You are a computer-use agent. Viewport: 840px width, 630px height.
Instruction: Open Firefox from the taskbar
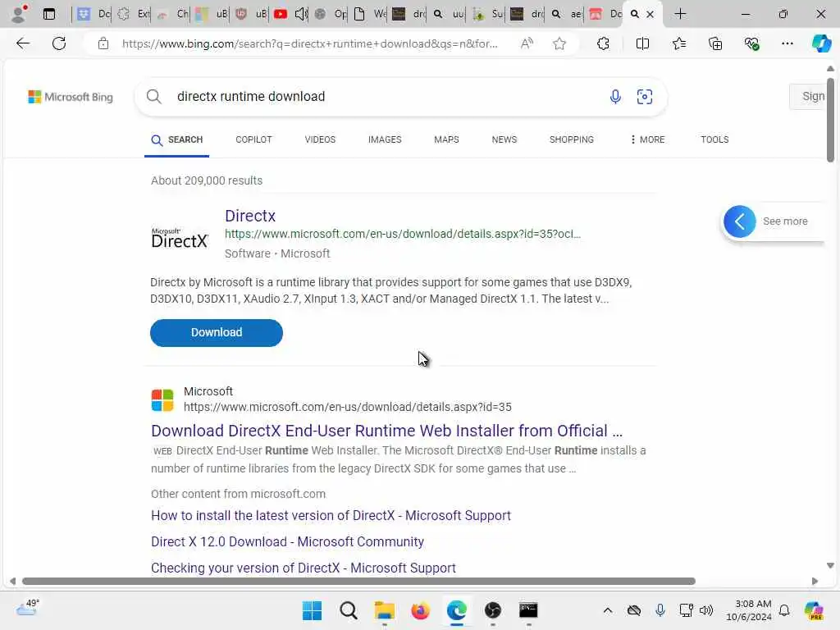[421, 610]
